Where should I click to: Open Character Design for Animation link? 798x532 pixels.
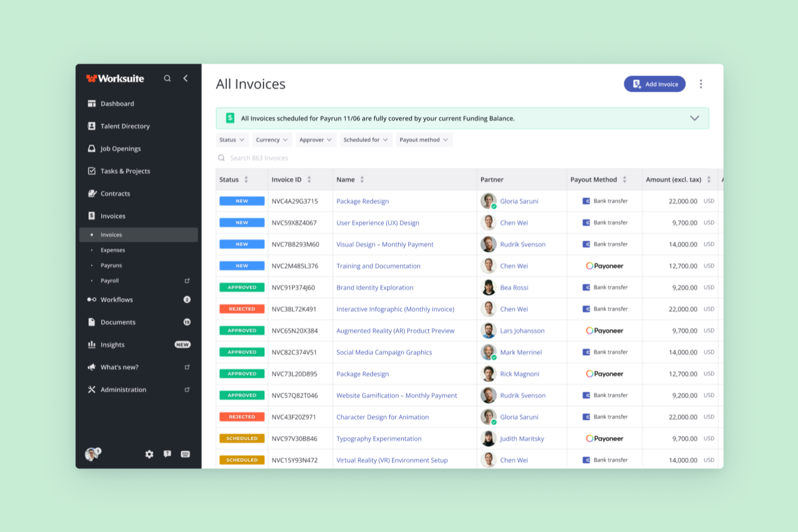(x=383, y=417)
